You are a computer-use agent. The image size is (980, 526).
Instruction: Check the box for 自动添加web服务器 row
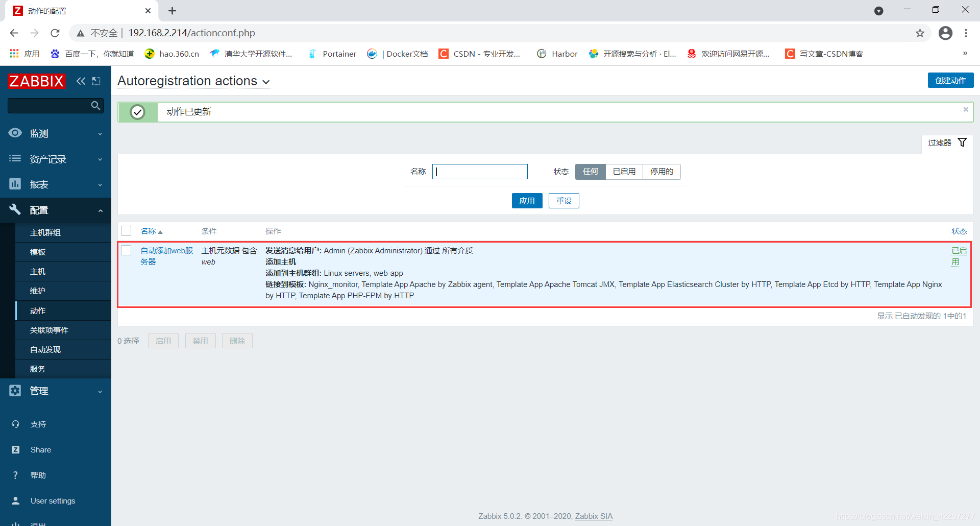[126, 250]
